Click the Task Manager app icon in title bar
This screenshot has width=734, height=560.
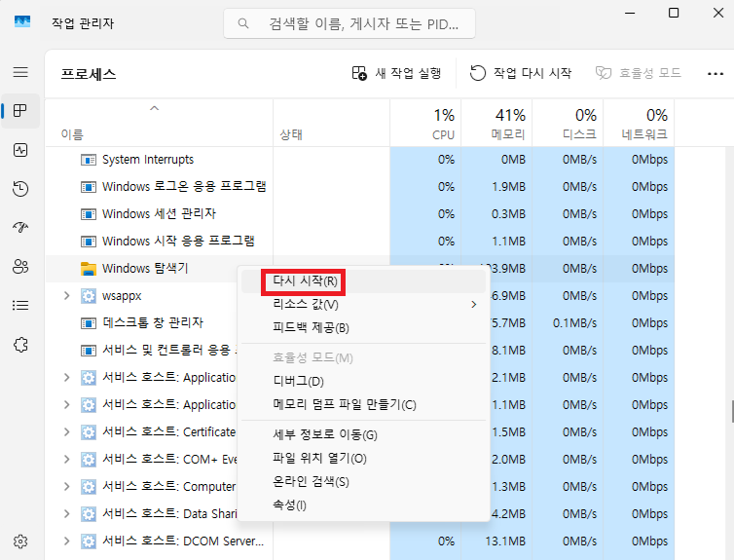click(22, 21)
